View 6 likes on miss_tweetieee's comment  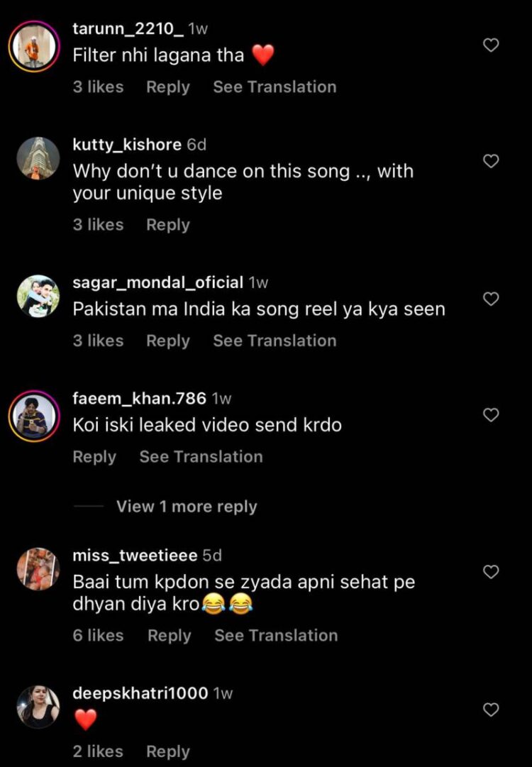(98, 635)
